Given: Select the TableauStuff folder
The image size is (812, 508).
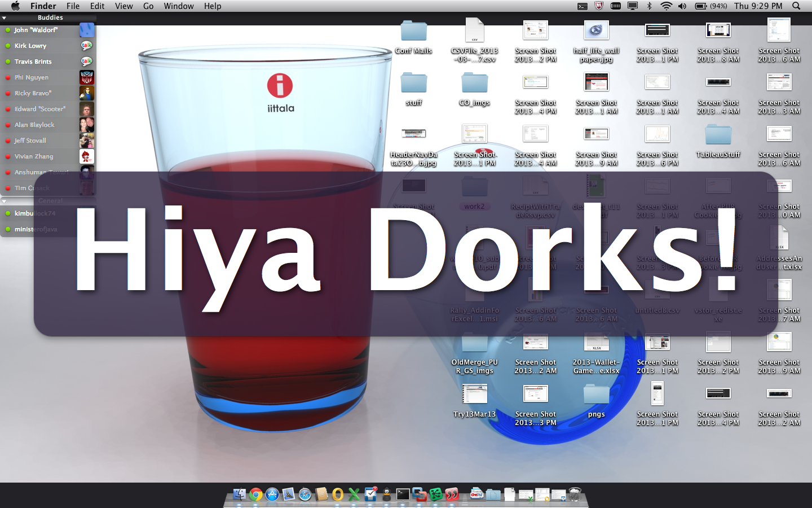Looking at the screenshot, I should click(x=718, y=141).
